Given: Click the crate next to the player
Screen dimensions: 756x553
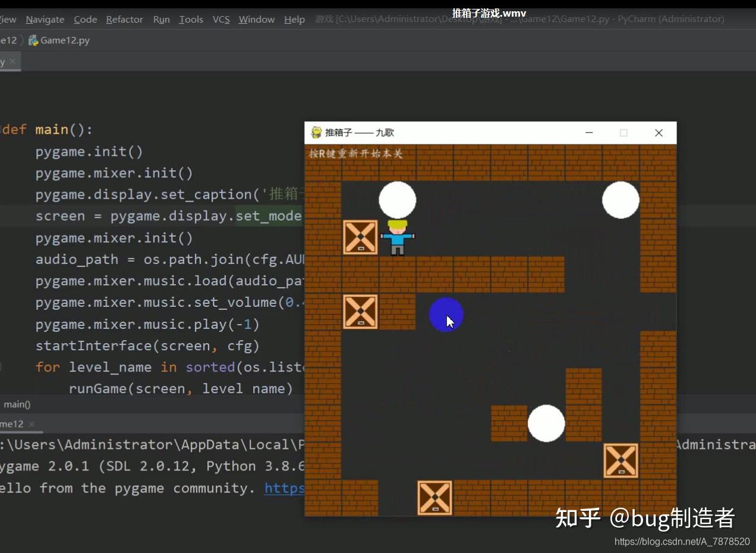Looking at the screenshot, I should click(360, 236).
